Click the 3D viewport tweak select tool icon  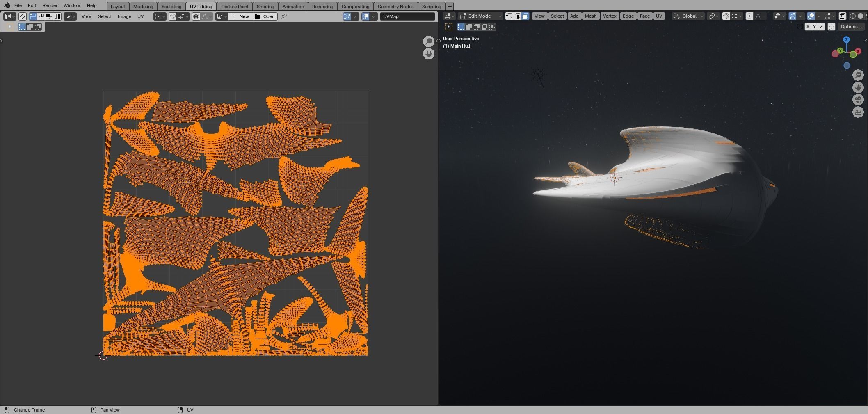point(449,27)
